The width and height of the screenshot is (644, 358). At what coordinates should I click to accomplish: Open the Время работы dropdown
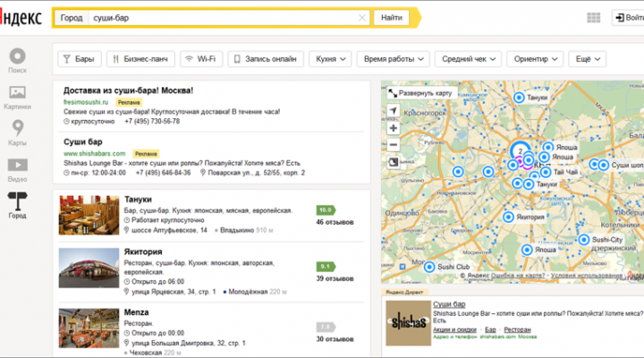point(394,59)
